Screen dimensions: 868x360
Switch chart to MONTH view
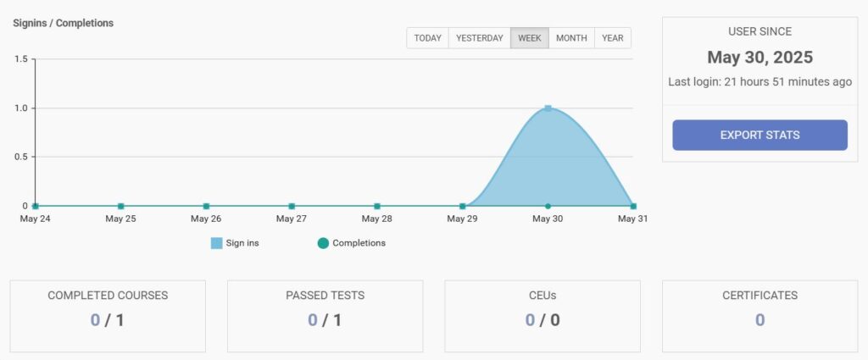click(x=571, y=38)
